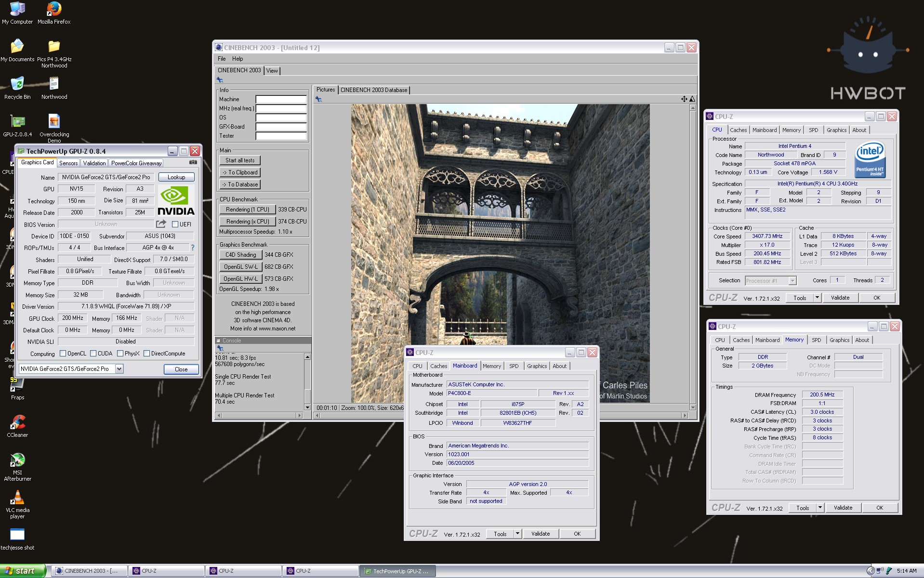
Task: Toggle CUDA checkbox in GPU-Z
Action: point(93,354)
